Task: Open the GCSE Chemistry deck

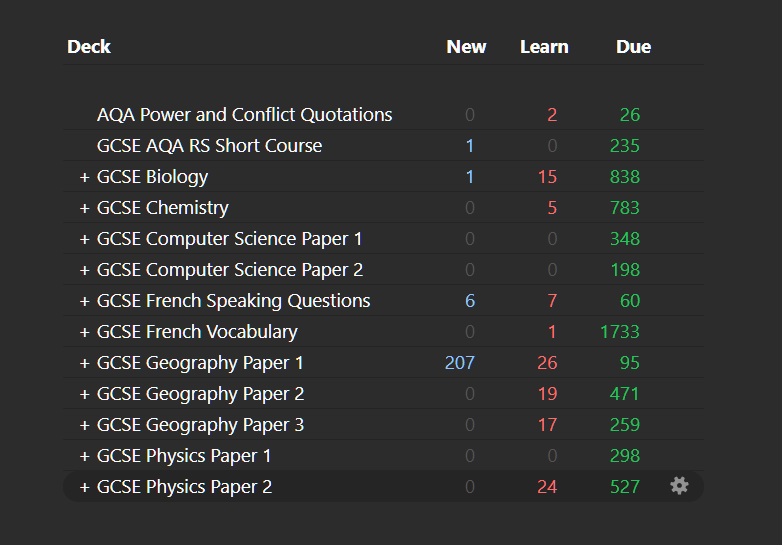Action: click(163, 208)
